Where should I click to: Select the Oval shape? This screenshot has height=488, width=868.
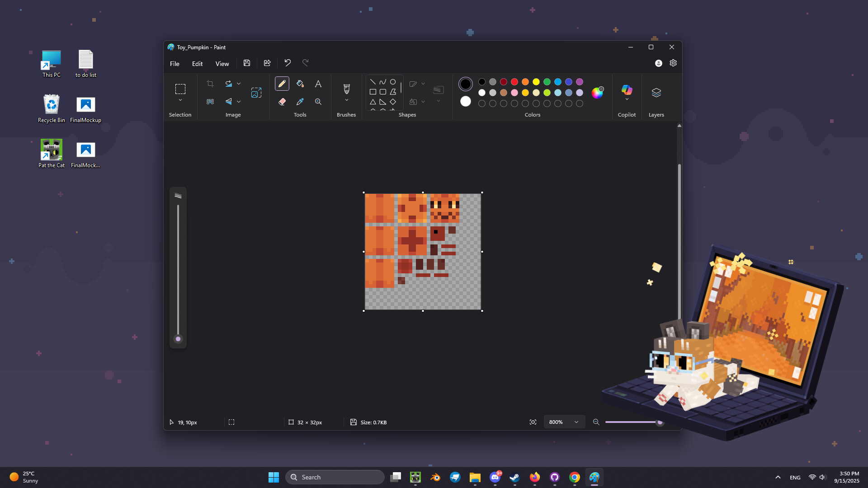(392, 81)
